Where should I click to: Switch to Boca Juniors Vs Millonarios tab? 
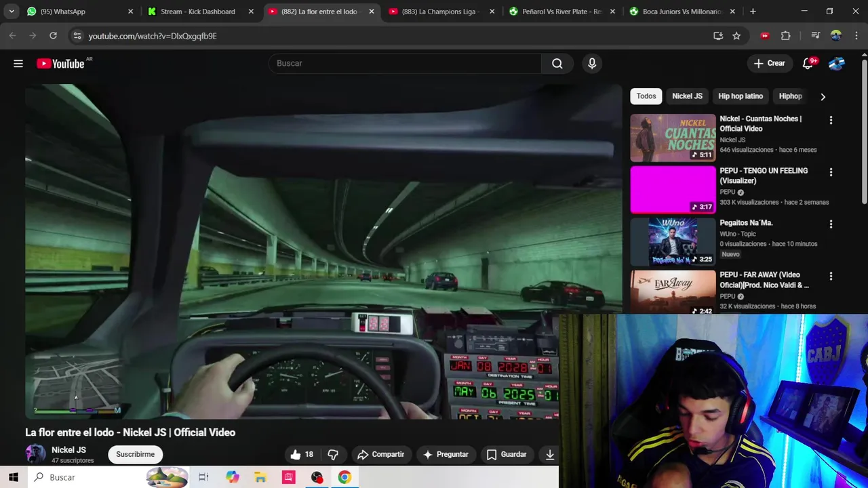click(x=681, y=12)
